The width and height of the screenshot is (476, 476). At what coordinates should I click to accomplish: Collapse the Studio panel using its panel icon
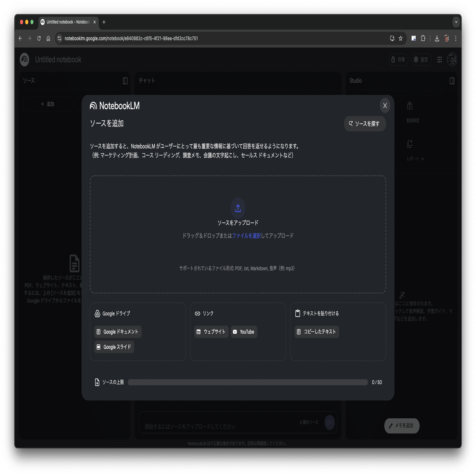pyautogui.click(x=452, y=80)
